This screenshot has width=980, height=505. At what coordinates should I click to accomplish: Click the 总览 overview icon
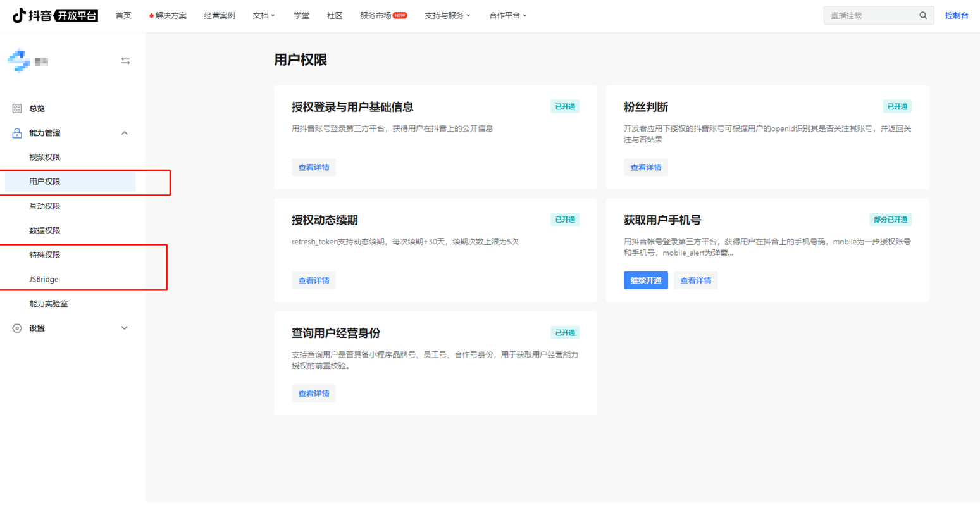pos(17,109)
